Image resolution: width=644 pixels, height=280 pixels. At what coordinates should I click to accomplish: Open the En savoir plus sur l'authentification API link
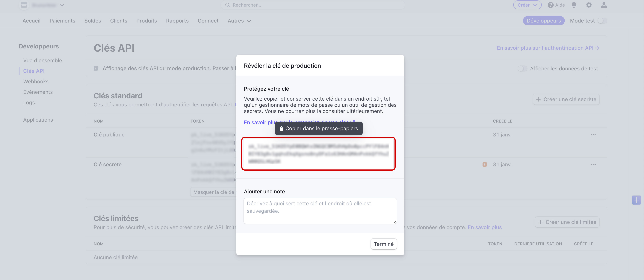tap(548, 48)
